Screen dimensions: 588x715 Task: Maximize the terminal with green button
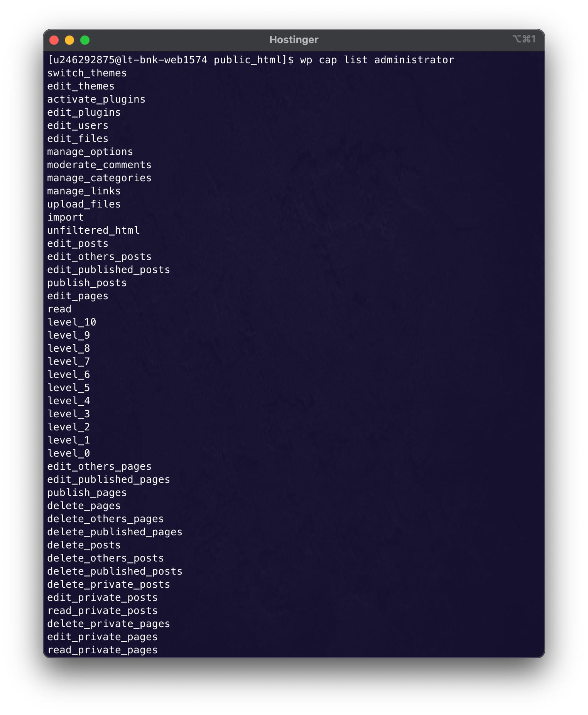[x=85, y=40]
